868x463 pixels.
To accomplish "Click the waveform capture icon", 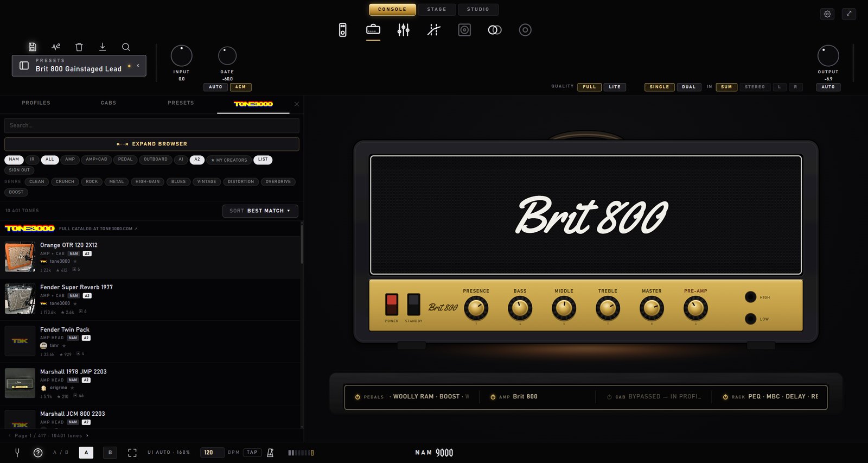I will 56,47.
